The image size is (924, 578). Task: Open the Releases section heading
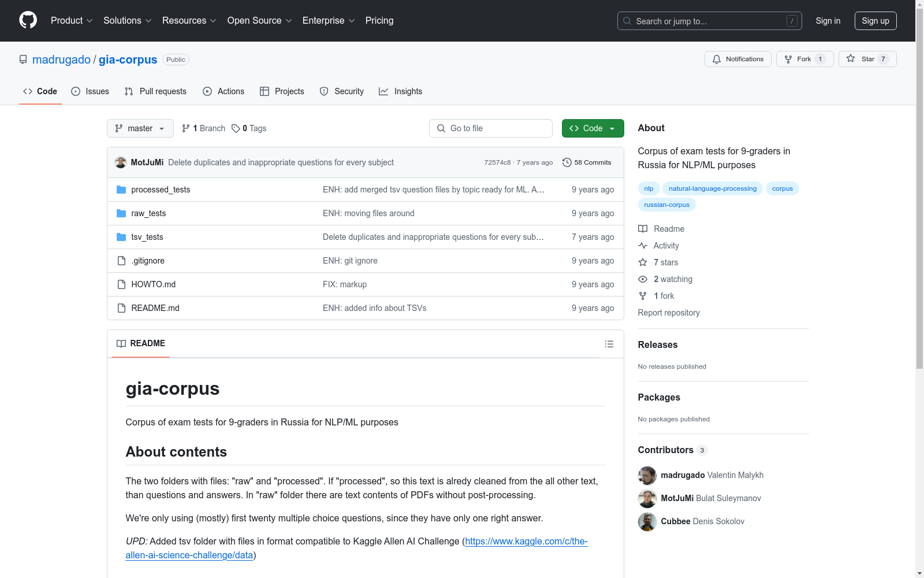click(658, 344)
